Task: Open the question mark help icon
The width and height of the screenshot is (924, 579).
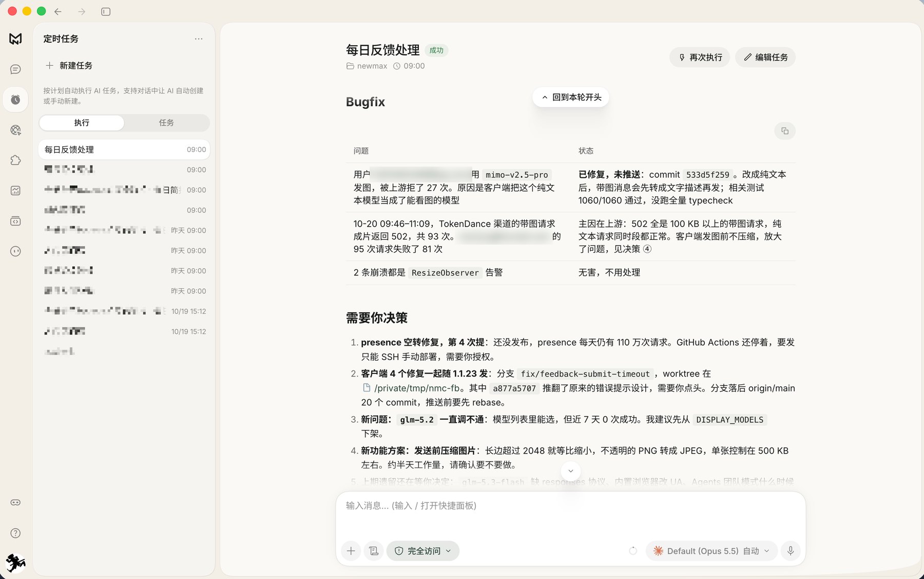Action: (x=15, y=533)
